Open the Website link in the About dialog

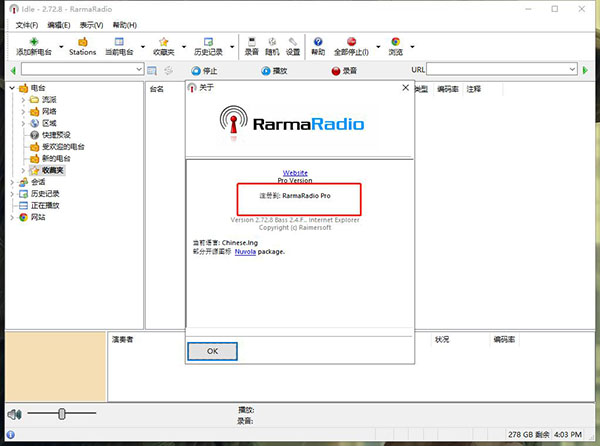tap(295, 173)
